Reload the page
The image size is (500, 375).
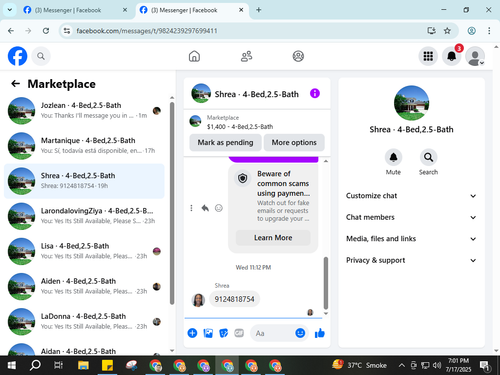point(46,31)
